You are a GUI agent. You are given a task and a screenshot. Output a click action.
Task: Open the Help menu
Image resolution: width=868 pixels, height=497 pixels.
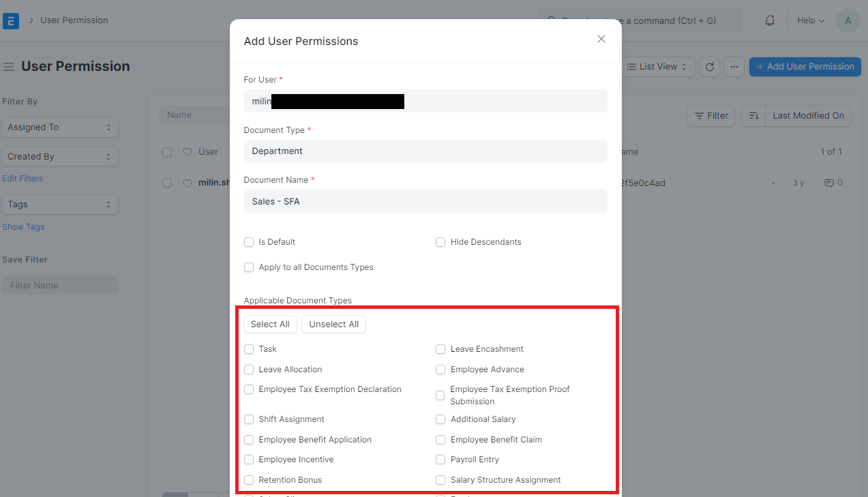[809, 20]
